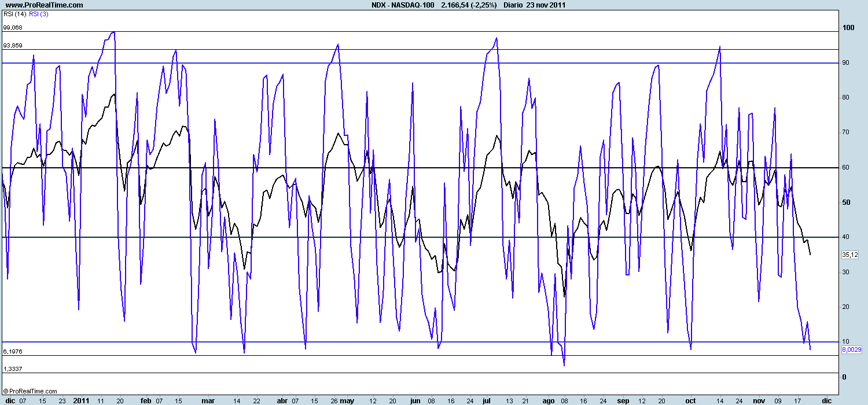Select the 99,068 horizontal level label

click(x=12, y=27)
